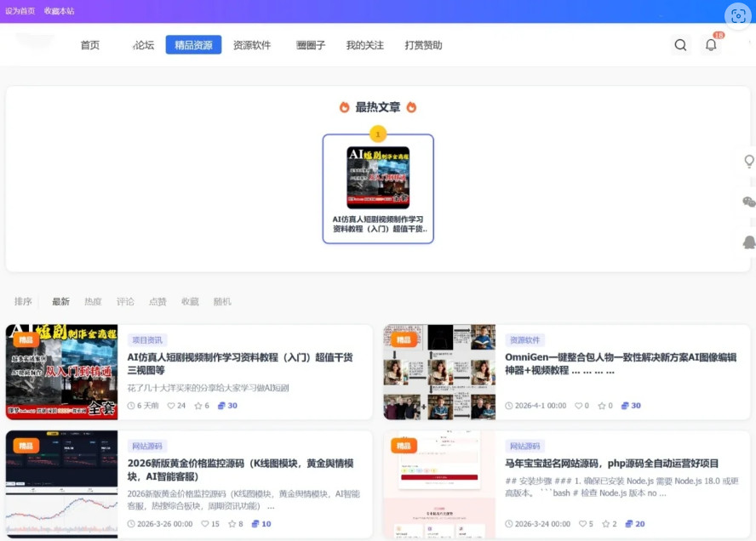The height and width of the screenshot is (541, 756).
Task: Click the flame icon left of 最热文章
Action: (x=344, y=107)
